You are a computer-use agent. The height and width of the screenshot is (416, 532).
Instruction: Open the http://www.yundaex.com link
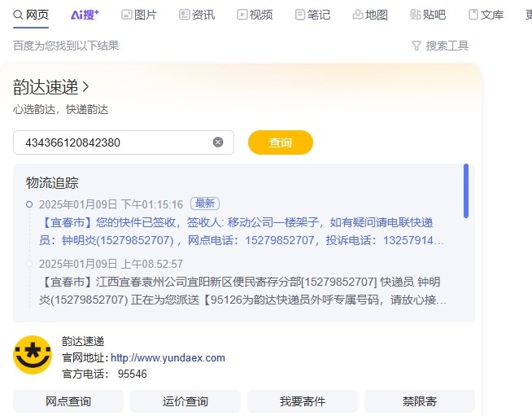click(168, 358)
